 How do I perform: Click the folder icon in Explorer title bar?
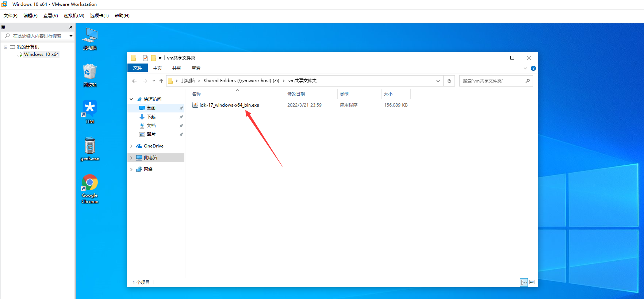coord(133,58)
